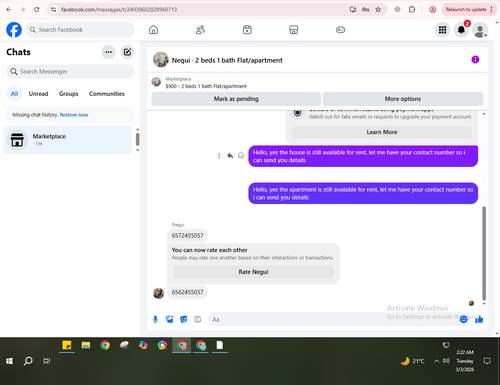Reload the page in the browser
Viewport: 500px width, 385px height.
point(37,9)
